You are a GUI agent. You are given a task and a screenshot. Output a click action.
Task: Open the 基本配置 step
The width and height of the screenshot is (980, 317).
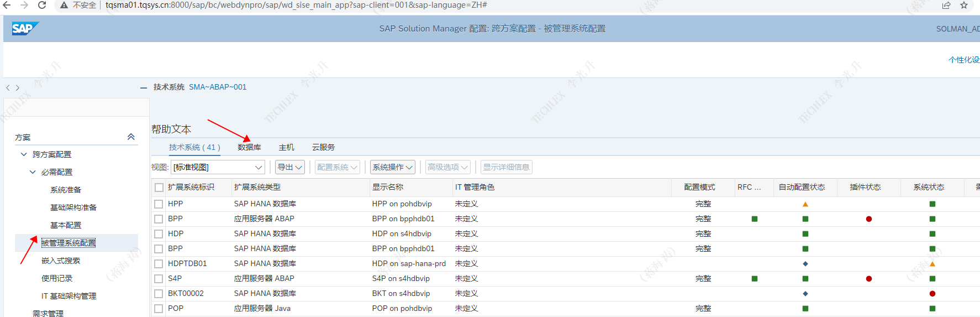point(66,225)
